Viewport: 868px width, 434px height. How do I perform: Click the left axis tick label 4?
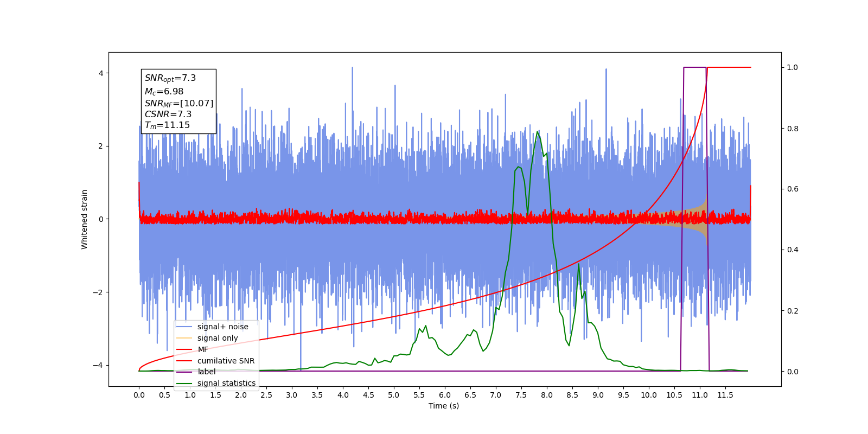(x=101, y=73)
